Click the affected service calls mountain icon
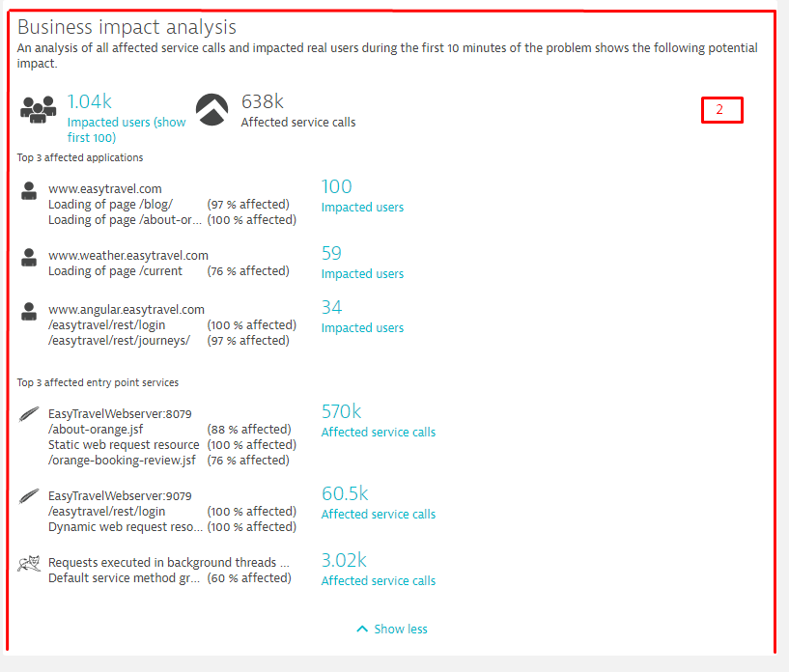The image size is (789, 672). click(x=212, y=110)
